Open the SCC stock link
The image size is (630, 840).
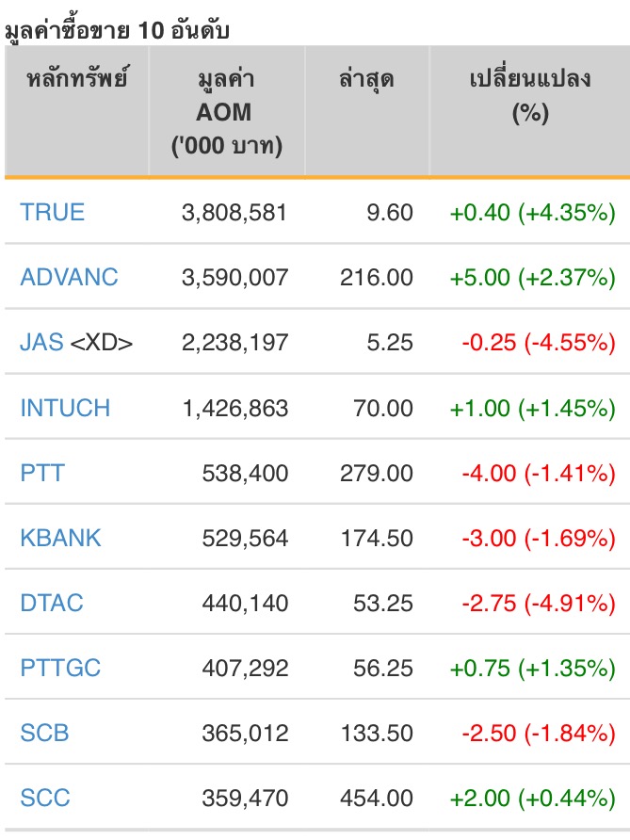(x=44, y=799)
